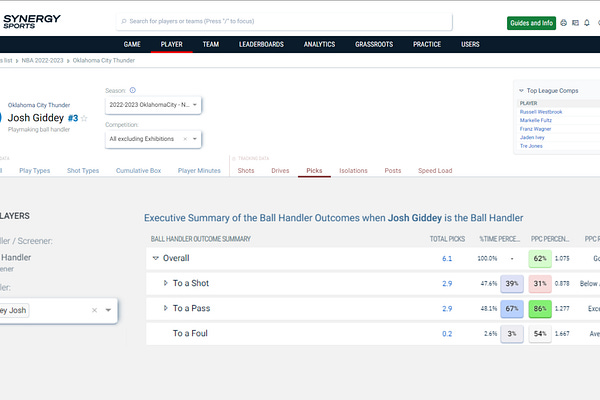Open the PRACTICE menu

pos(427,44)
